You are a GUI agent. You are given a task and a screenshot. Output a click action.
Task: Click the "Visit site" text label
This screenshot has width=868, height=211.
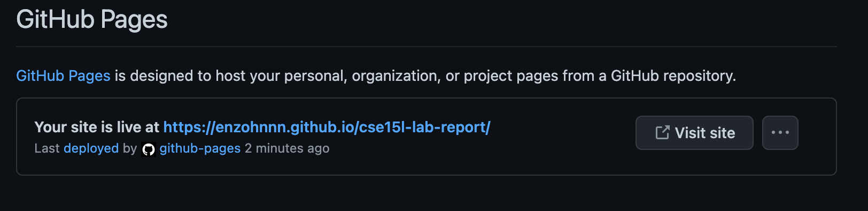(705, 133)
